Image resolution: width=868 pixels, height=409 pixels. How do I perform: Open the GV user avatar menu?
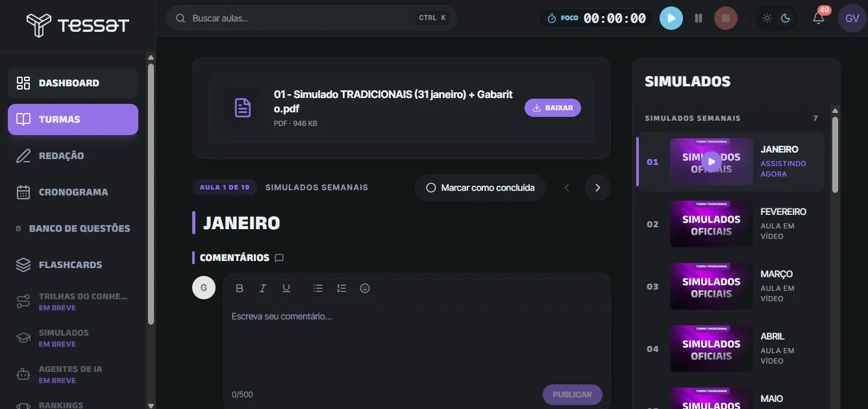click(x=852, y=18)
